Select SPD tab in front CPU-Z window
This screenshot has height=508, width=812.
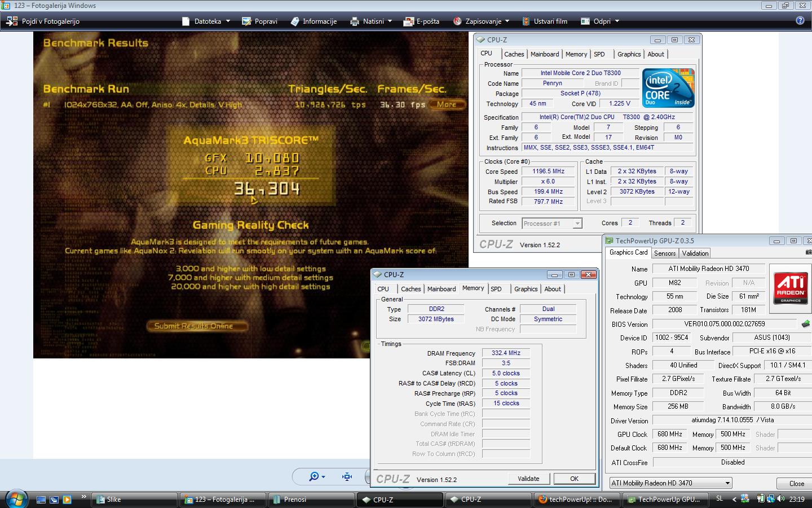point(496,289)
